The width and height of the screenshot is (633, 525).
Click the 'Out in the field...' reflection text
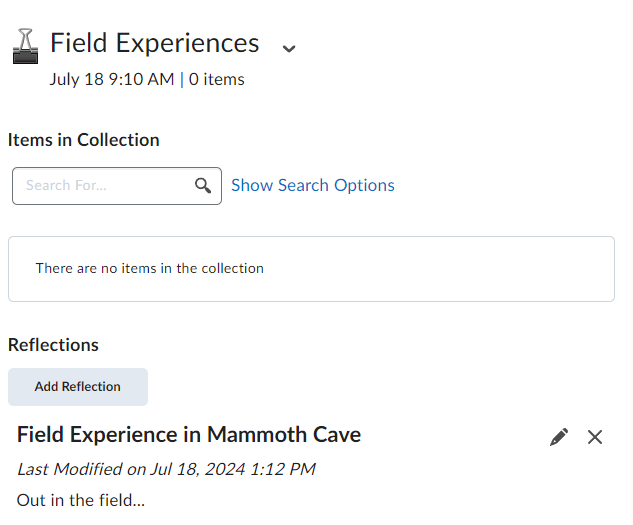point(81,499)
